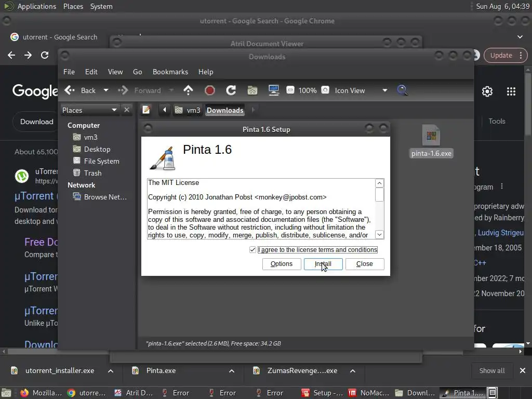This screenshot has width=532, height=399.
Task: Click the Download search filter chip
Action: 37,122
